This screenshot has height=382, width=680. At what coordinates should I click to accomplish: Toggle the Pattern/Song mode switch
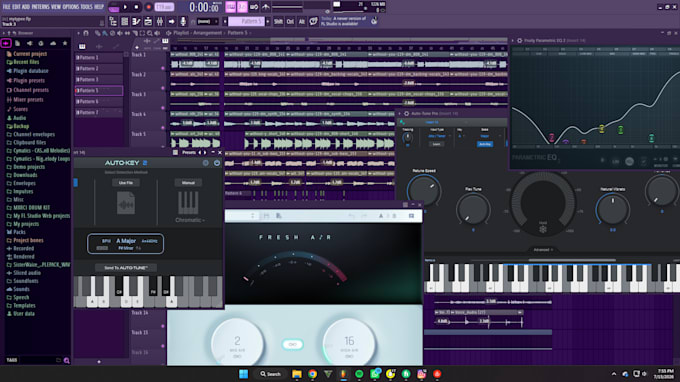[x=114, y=7]
